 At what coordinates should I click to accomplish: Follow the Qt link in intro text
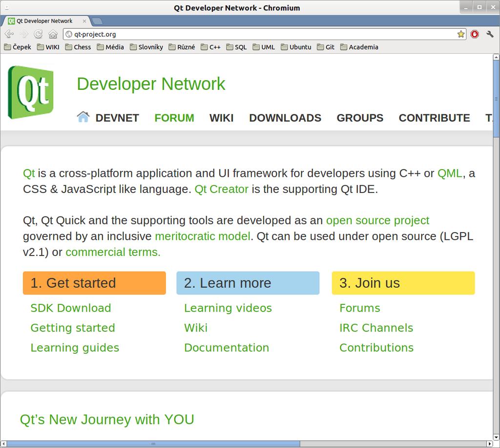[x=29, y=173]
